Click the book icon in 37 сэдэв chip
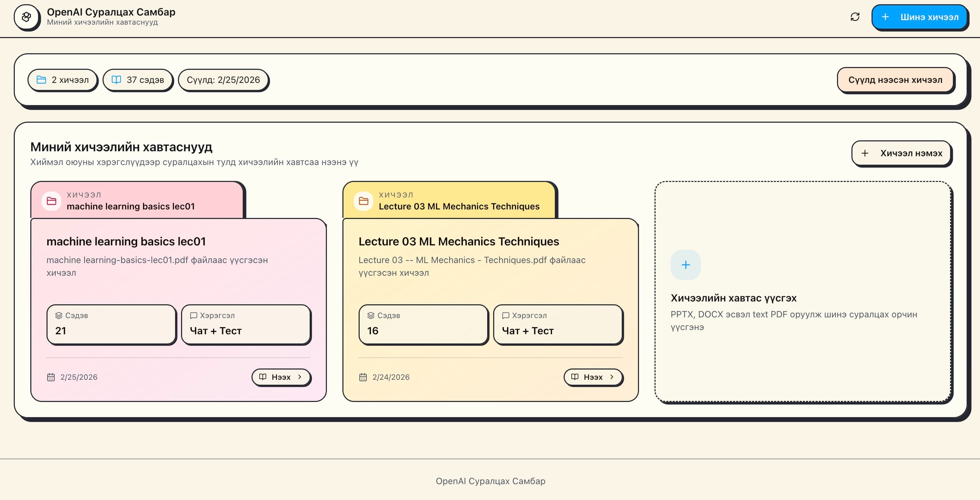 [x=116, y=80]
